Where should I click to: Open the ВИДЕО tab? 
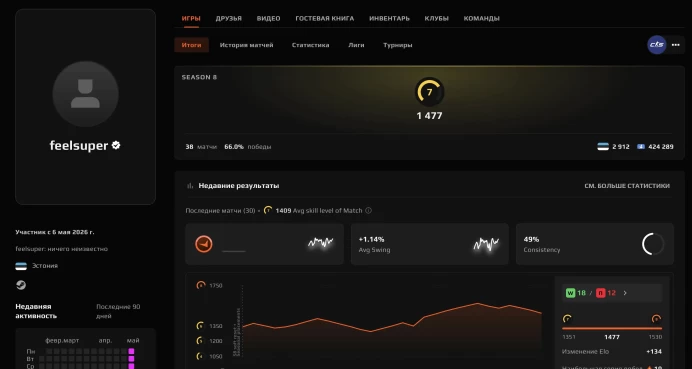coord(268,19)
